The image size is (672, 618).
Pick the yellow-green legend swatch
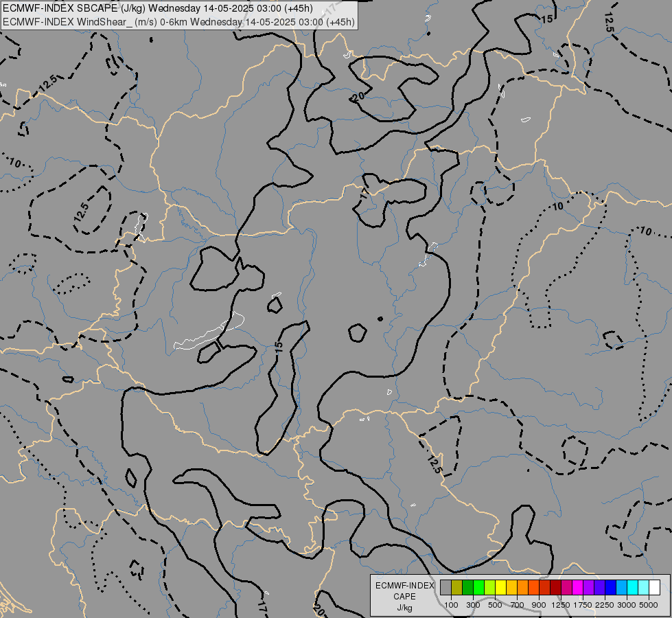click(490, 587)
